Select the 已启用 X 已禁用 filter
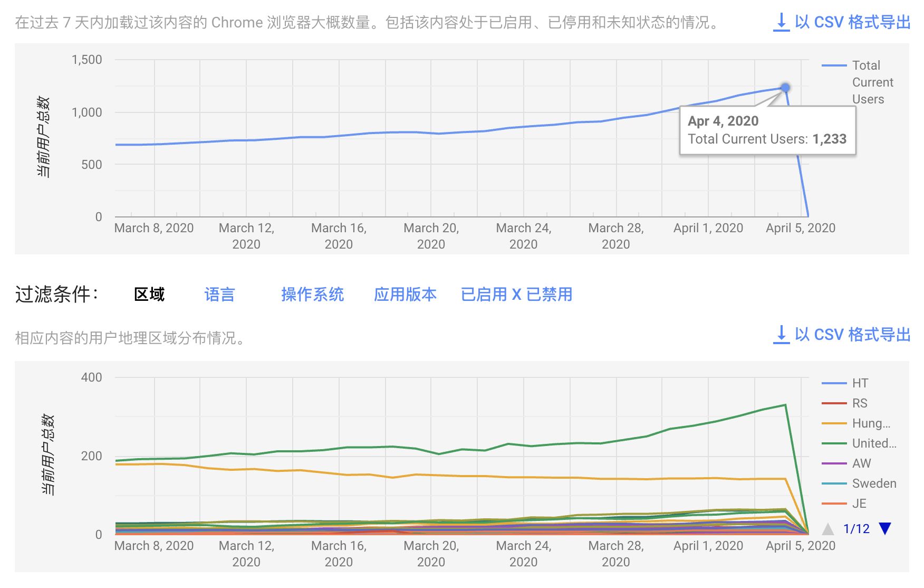This screenshot has height=588, width=924. [x=516, y=295]
